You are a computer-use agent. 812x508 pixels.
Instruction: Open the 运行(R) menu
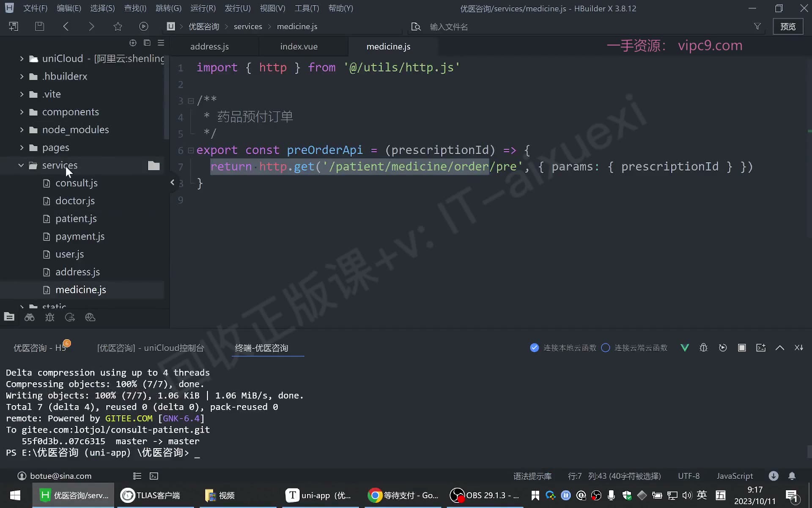tap(203, 8)
